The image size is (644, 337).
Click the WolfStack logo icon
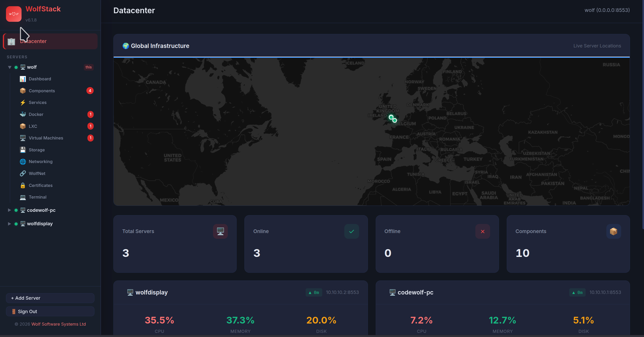tap(14, 14)
